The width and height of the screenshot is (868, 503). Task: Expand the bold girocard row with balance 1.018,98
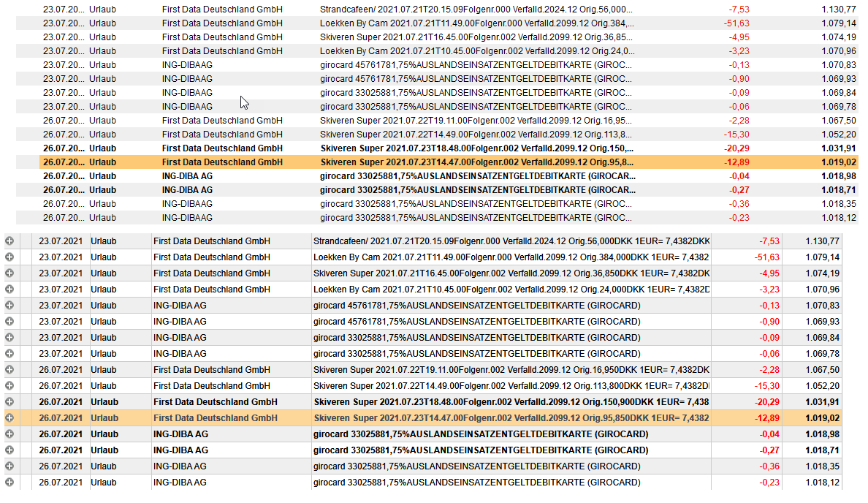[9, 434]
